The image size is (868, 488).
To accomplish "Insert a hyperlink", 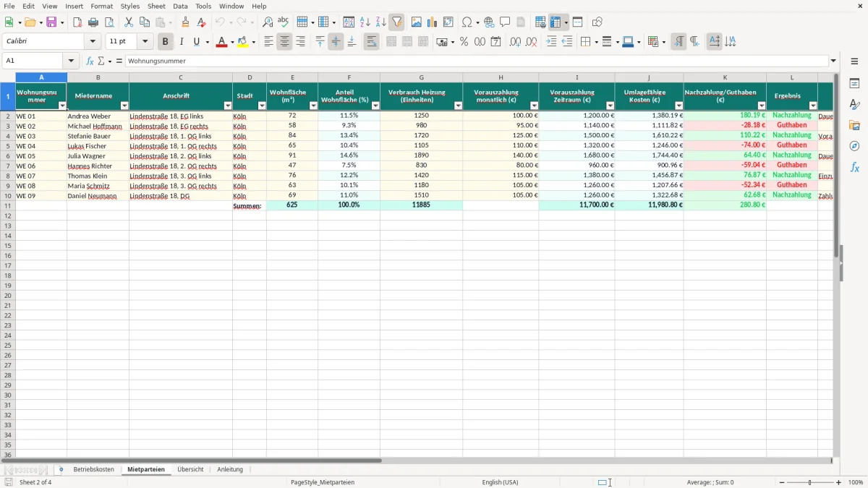I will tap(489, 22).
